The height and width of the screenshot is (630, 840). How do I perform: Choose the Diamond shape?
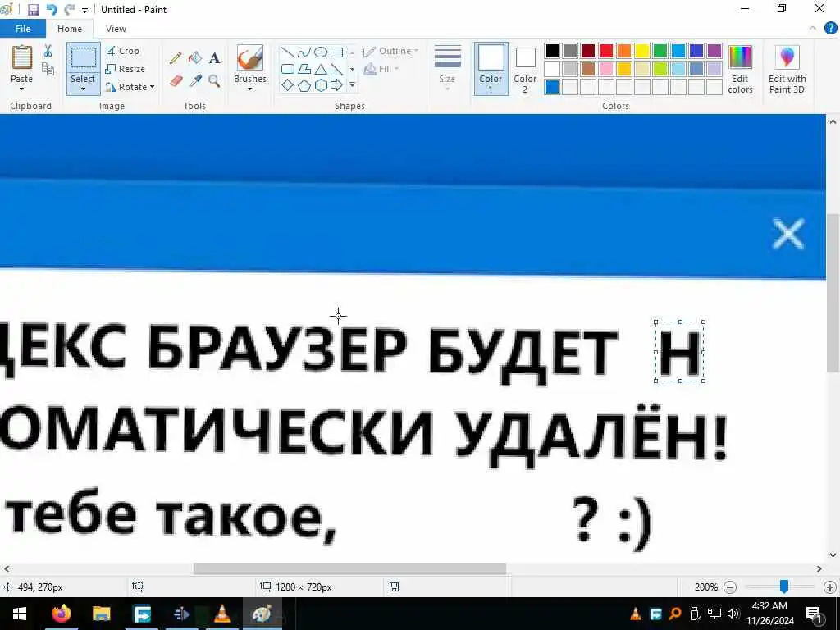coord(288,85)
